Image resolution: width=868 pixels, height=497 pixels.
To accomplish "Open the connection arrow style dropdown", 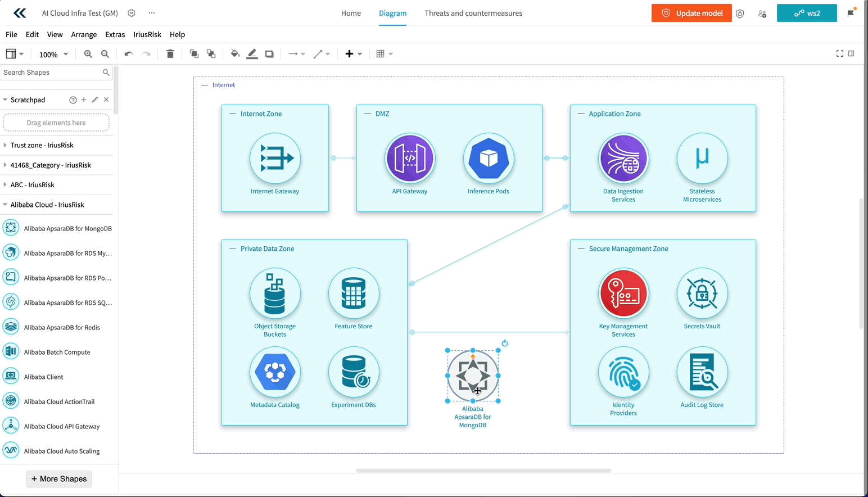I will pyautogui.click(x=297, y=54).
